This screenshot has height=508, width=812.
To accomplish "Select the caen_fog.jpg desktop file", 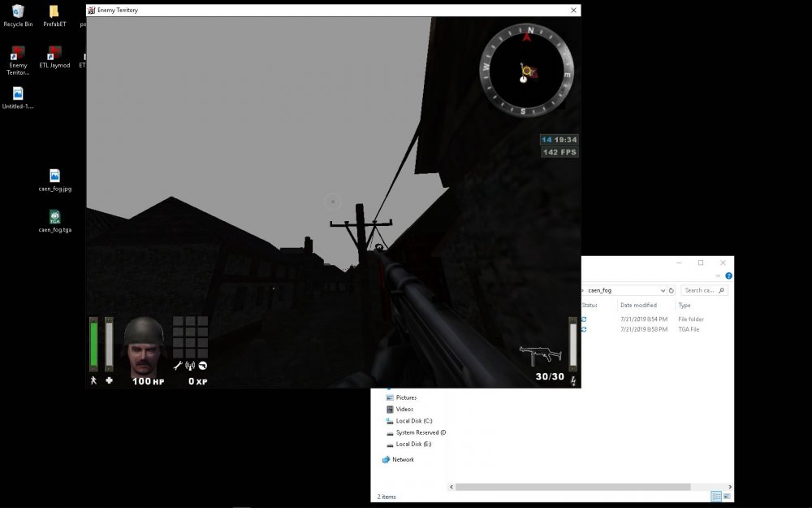I will click(x=55, y=180).
